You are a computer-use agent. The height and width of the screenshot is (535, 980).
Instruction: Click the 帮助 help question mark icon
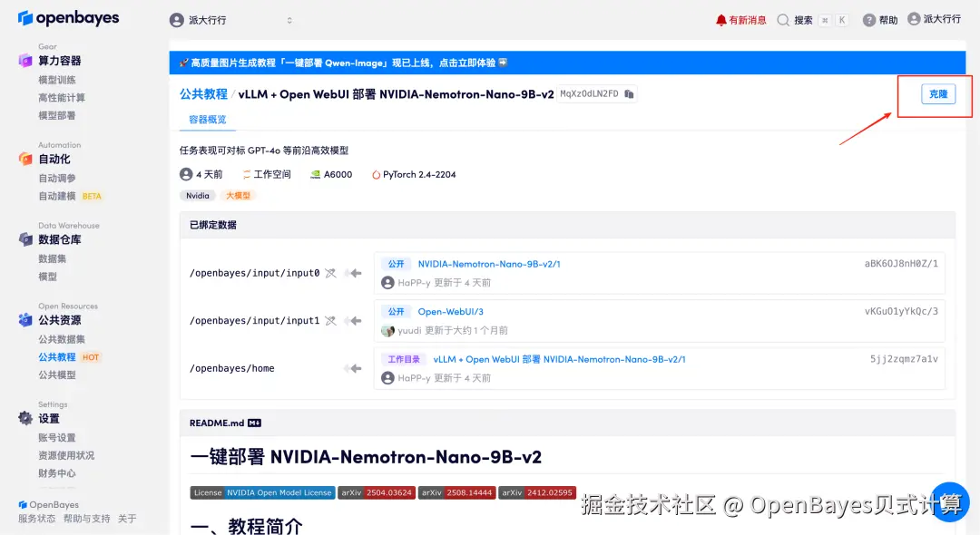click(x=868, y=20)
